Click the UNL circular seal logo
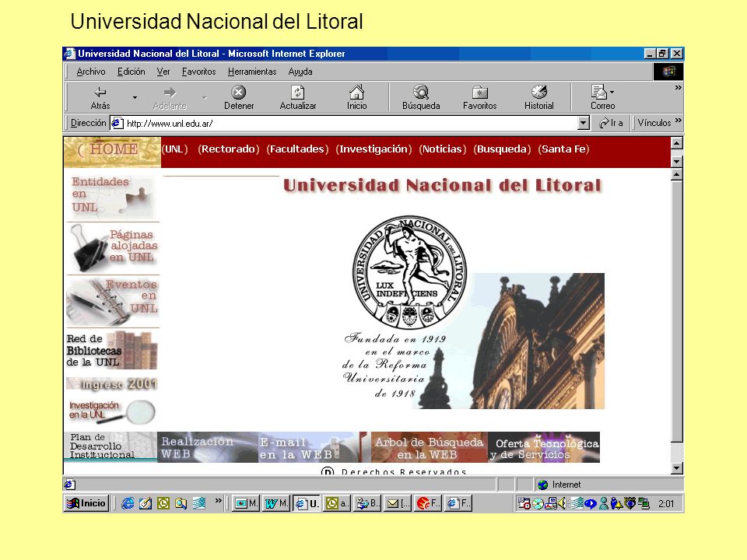The image size is (747, 560). point(409,272)
